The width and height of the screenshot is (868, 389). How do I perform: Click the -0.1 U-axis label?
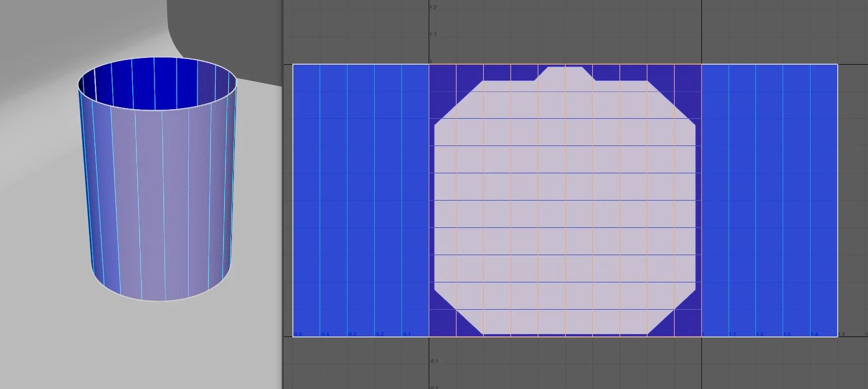coord(406,334)
